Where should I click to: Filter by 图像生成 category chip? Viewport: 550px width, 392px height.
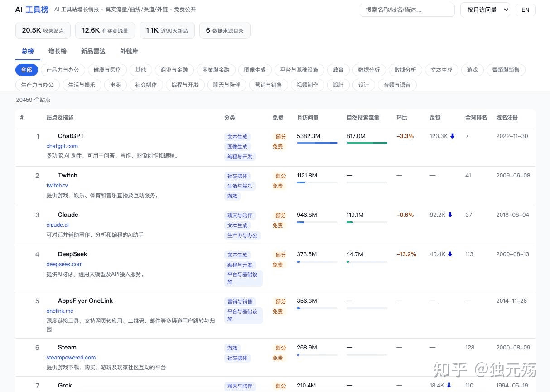pyautogui.click(x=255, y=70)
